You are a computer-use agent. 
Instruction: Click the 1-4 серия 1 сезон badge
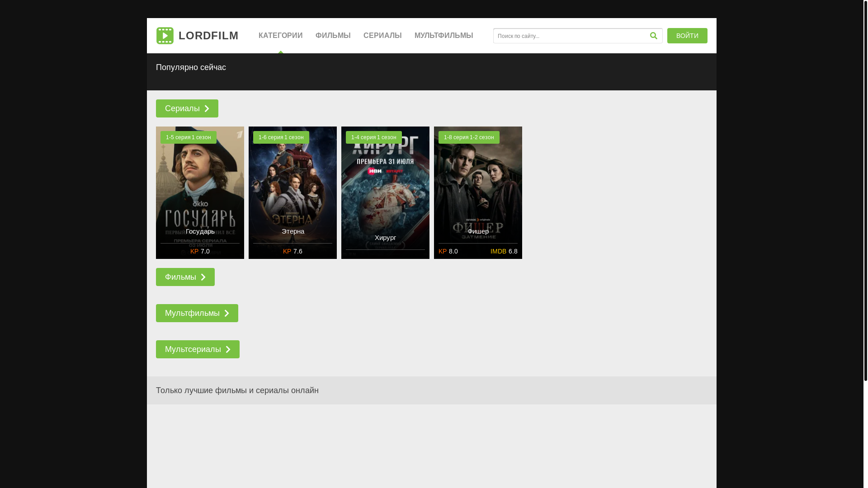pyautogui.click(x=374, y=137)
